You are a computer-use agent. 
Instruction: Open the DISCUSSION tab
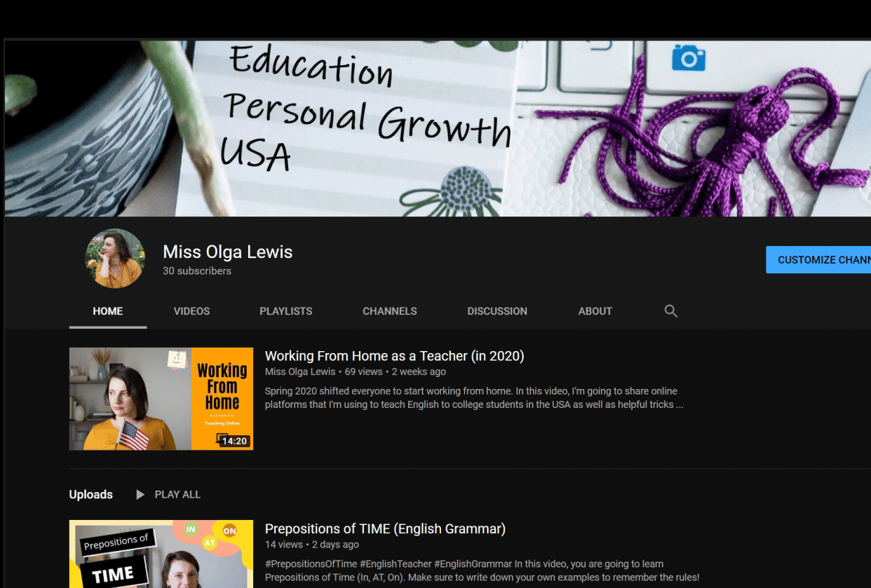coord(497,310)
